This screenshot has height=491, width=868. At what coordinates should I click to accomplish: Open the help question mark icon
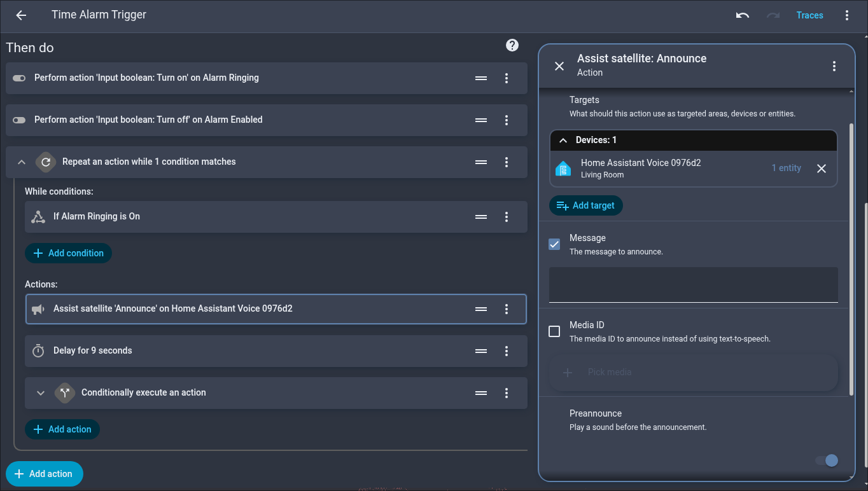coord(512,45)
